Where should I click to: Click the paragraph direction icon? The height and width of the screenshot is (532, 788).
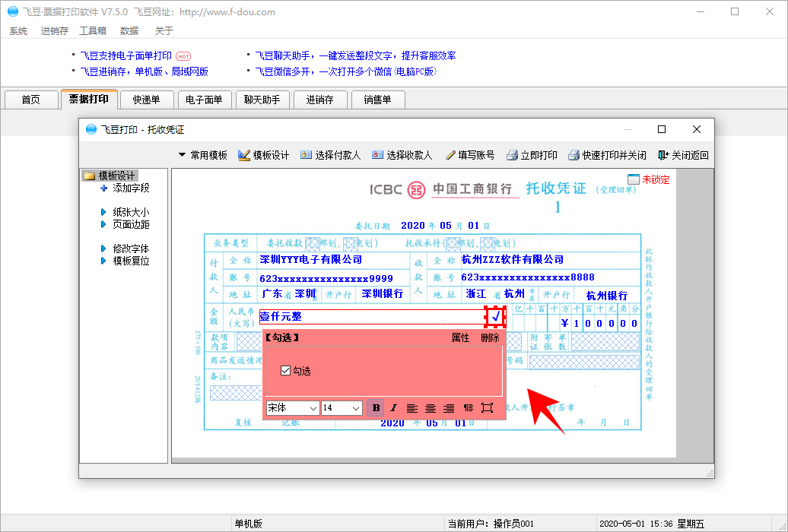[x=468, y=408]
